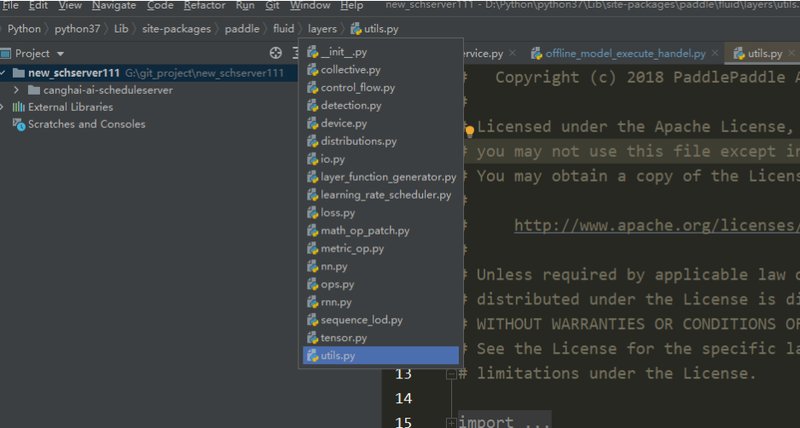Open the Navigate menu
This screenshot has height=428, width=800.
pyautogui.click(x=114, y=6)
